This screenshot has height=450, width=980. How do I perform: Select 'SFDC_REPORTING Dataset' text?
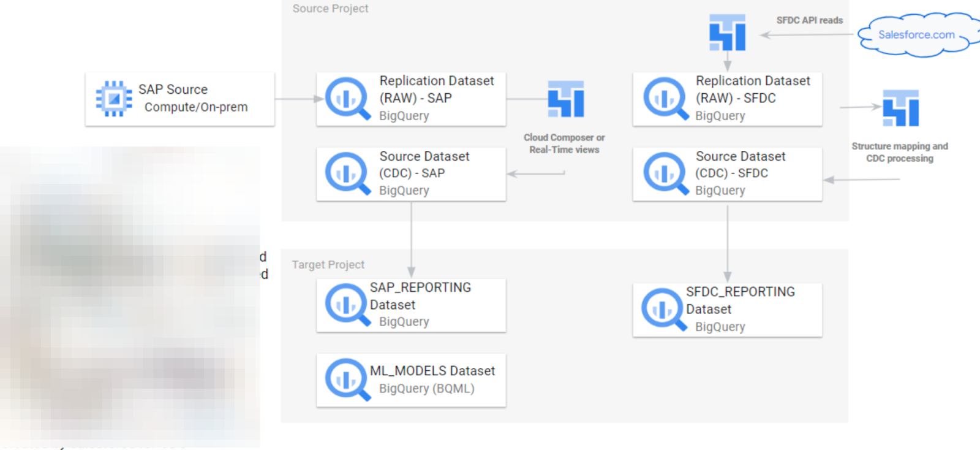point(741,300)
